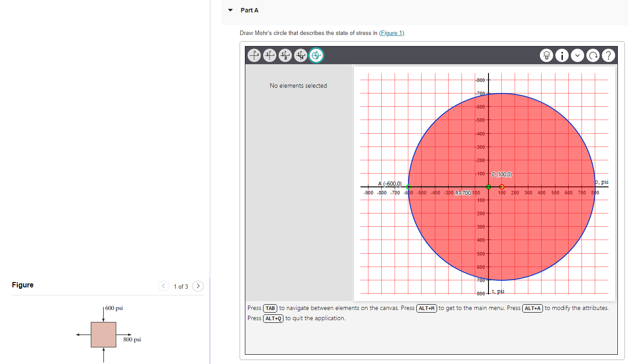Select the plain axes drawing tool
The width and height of the screenshot is (628, 364).
point(254,55)
